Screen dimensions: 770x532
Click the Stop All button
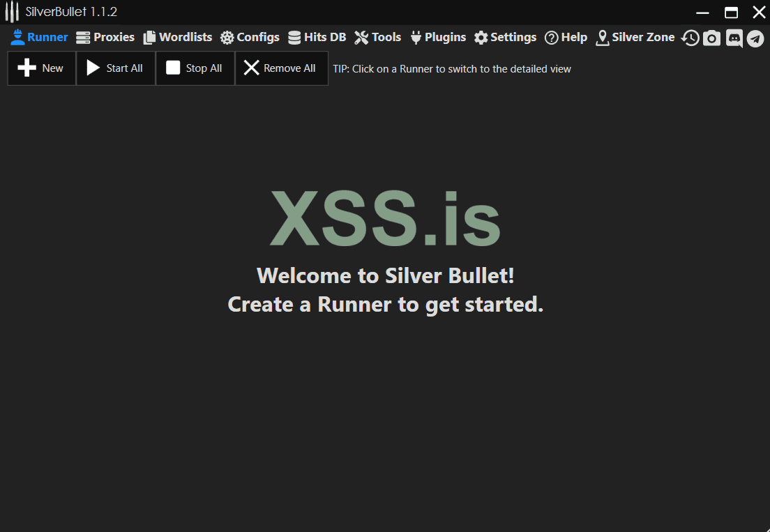coord(195,68)
